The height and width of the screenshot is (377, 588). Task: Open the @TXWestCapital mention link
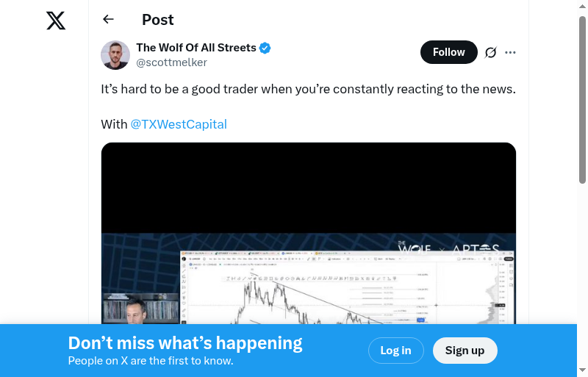[179, 124]
